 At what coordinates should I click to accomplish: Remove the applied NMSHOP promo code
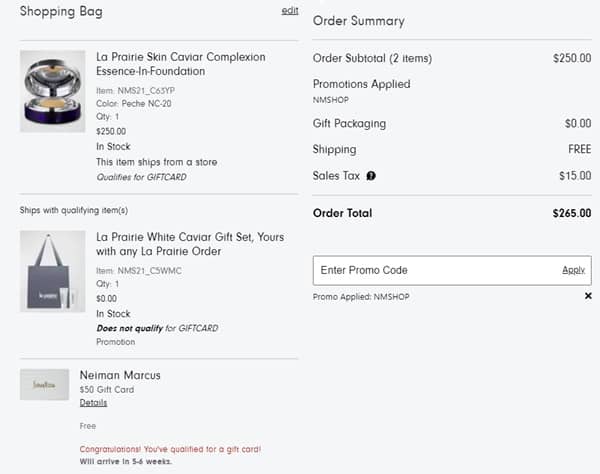pyautogui.click(x=588, y=296)
